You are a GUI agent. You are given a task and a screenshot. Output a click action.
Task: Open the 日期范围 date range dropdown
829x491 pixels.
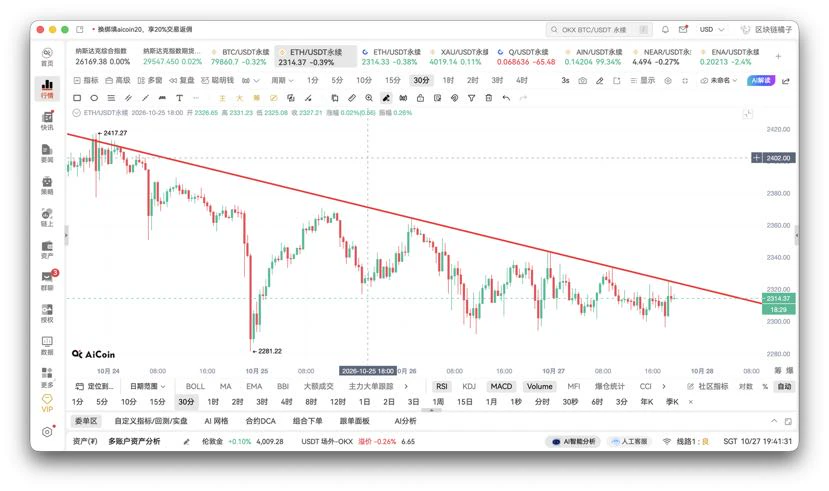[148, 386]
